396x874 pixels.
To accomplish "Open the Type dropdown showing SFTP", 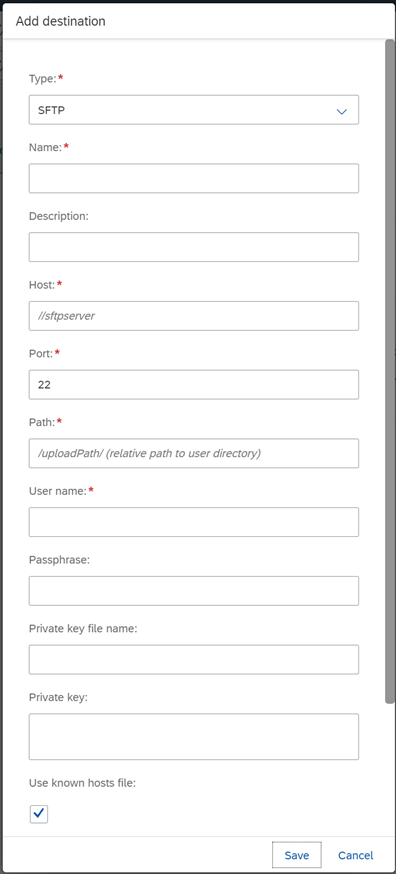I will click(x=194, y=110).
